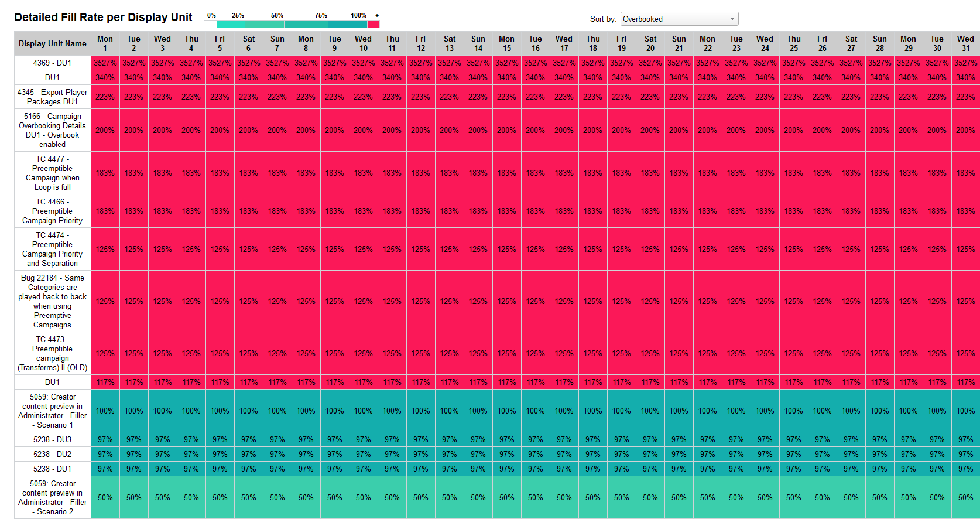Click the white 0% legend swatch

210,24
